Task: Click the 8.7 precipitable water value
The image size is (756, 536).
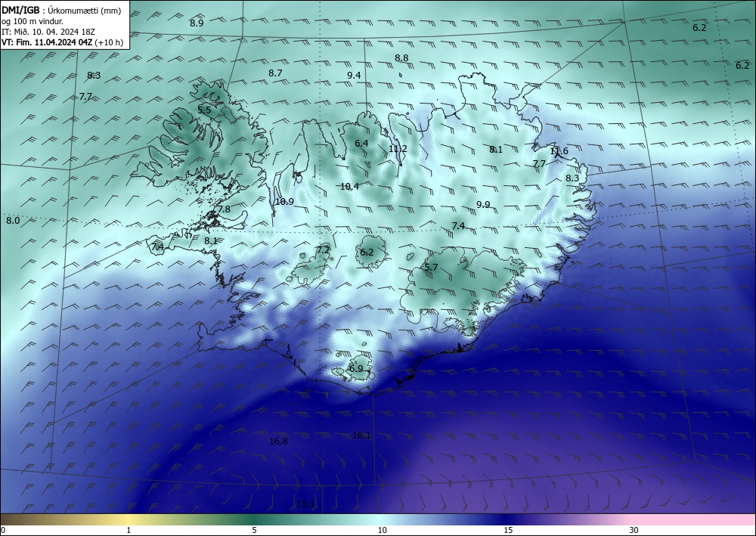Action: click(x=275, y=73)
